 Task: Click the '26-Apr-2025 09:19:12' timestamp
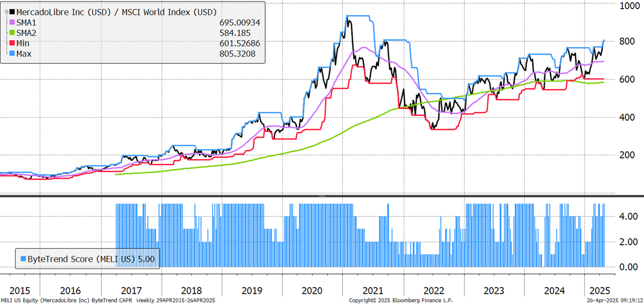click(x=614, y=300)
